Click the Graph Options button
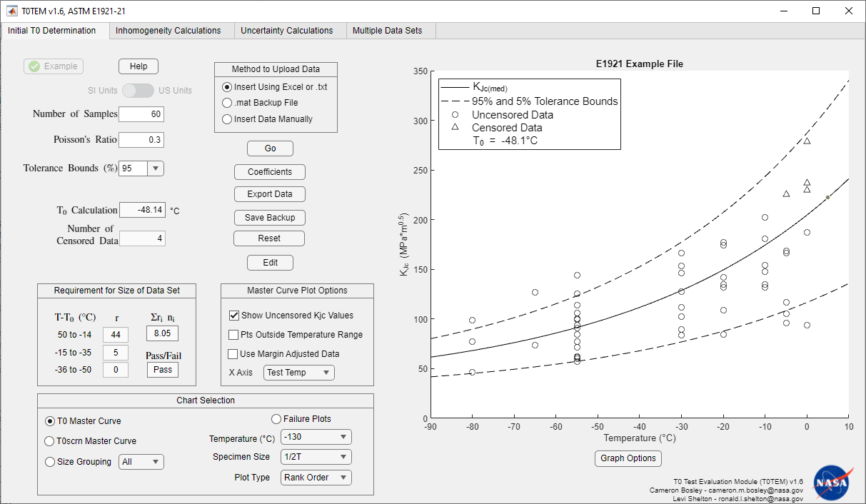This screenshot has width=866, height=504. [628, 458]
